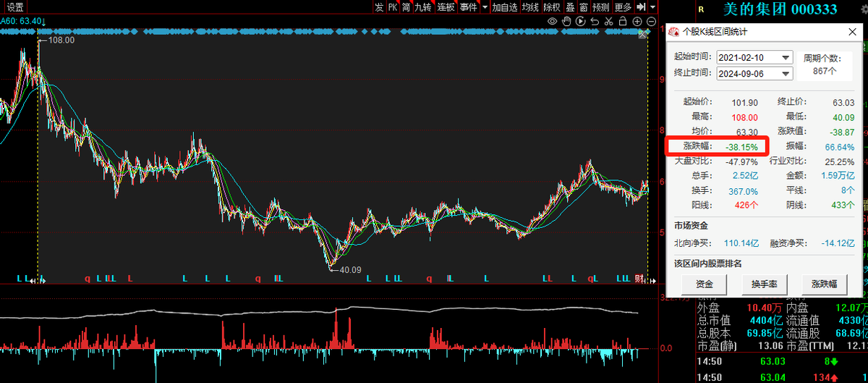Click the PK compare button
The width and height of the screenshot is (868, 383).
tap(393, 7)
